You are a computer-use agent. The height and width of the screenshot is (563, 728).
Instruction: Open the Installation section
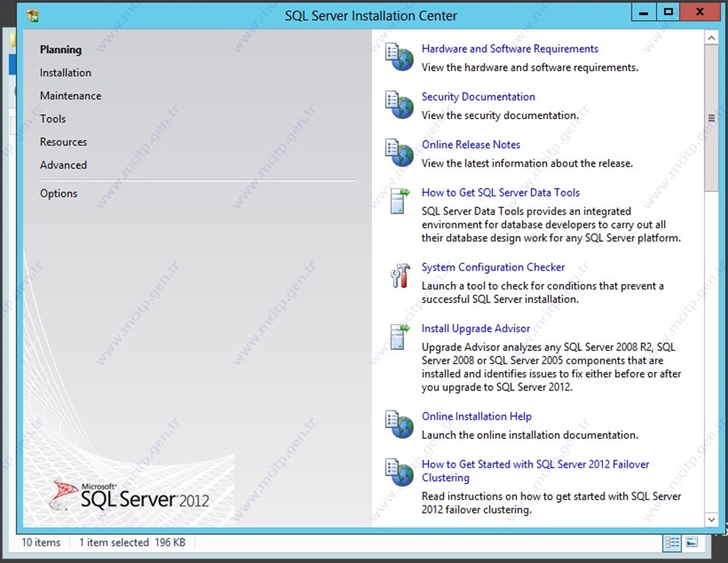point(65,73)
